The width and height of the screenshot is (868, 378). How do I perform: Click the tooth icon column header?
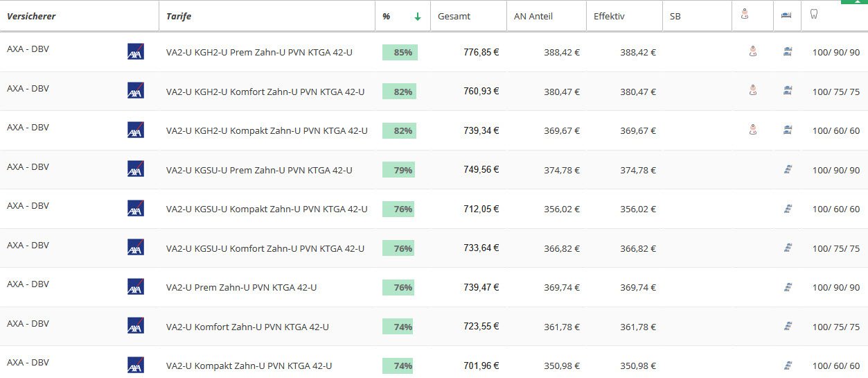[814, 15]
